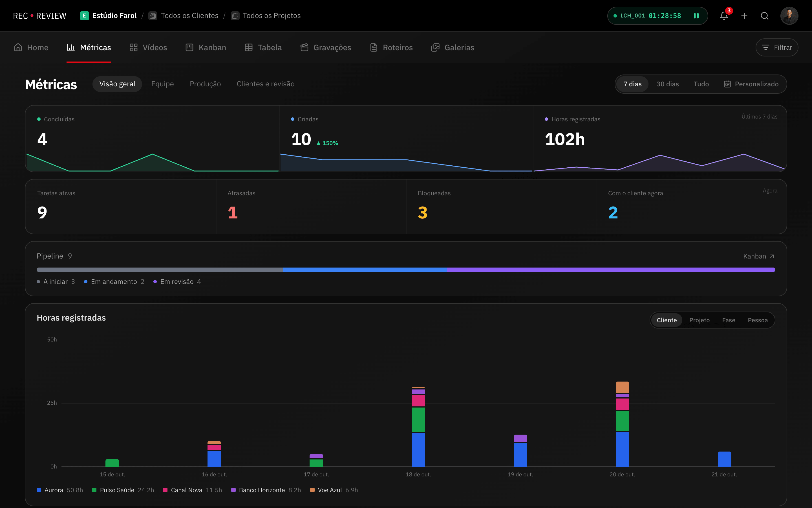Toggle the Aurora legend swatch
Screen dimensions: 812x508
click(x=39, y=490)
